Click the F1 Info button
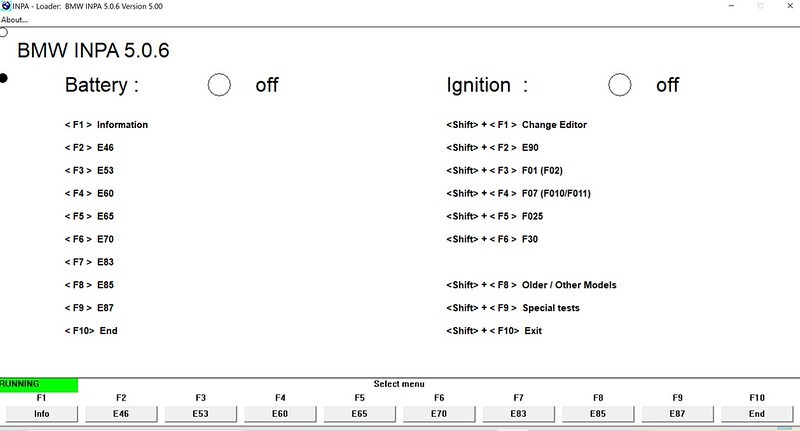 coord(41,414)
